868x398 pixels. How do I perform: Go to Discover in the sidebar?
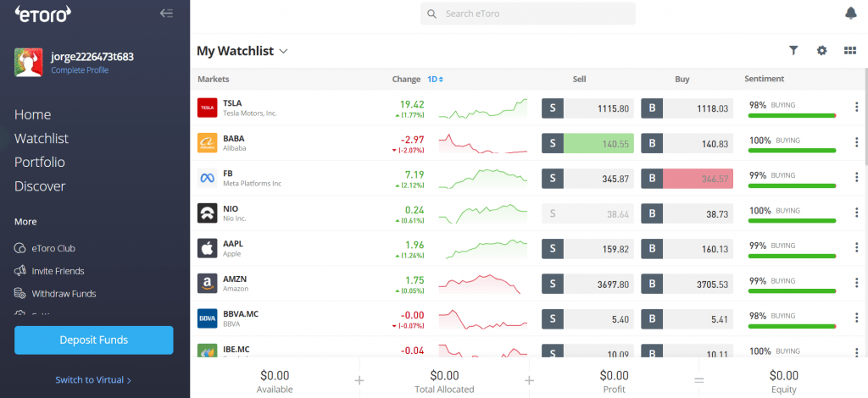pos(40,186)
